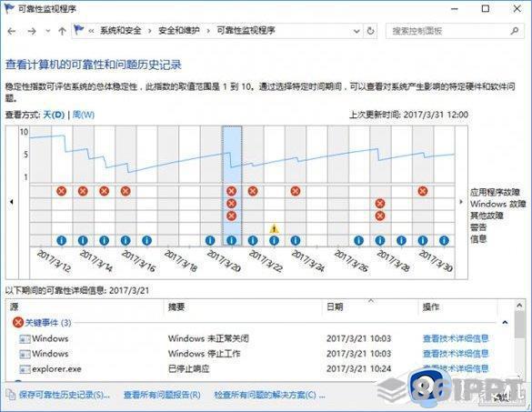Click the application failure icon on 2017/3/30
The width and height of the screenshot is (532, 412).
click(x=422, y=191)
